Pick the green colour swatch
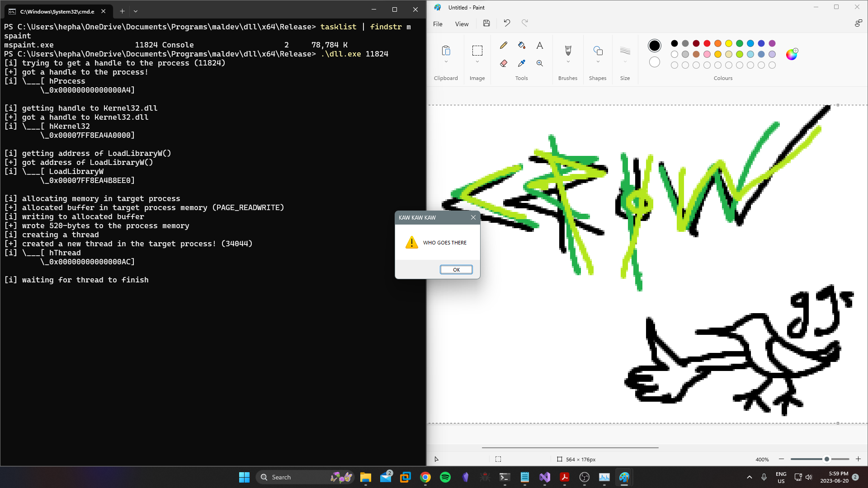 pos(740,43)
